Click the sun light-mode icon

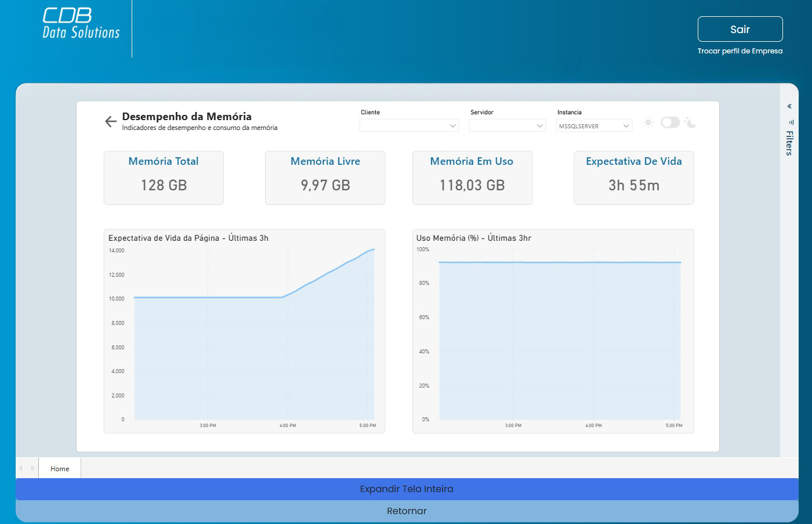click(x=648, y=122)
